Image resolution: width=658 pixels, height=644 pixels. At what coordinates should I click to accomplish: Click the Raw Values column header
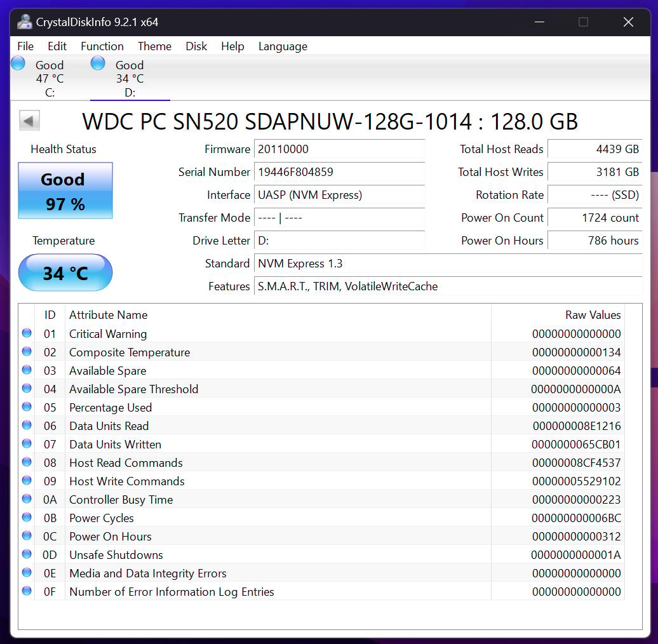pyautogui.click(x=558, y=315)
